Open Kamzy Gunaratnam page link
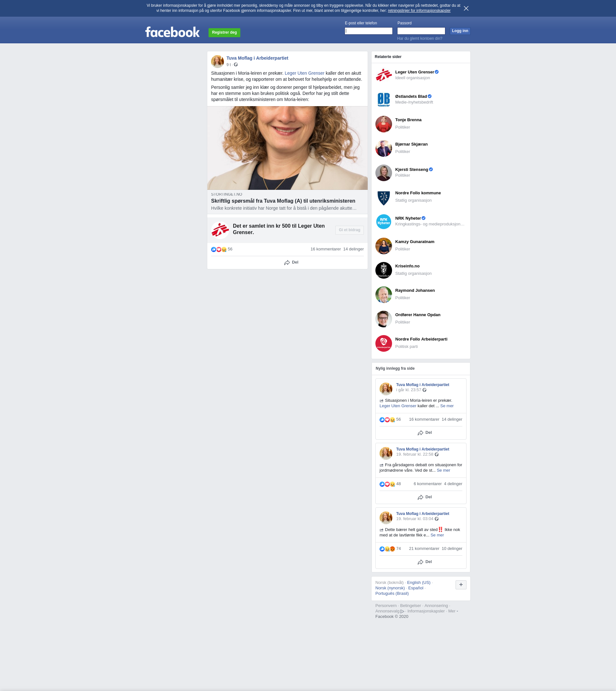This screenshot has height=691, width=616. [x=415, y=241]
